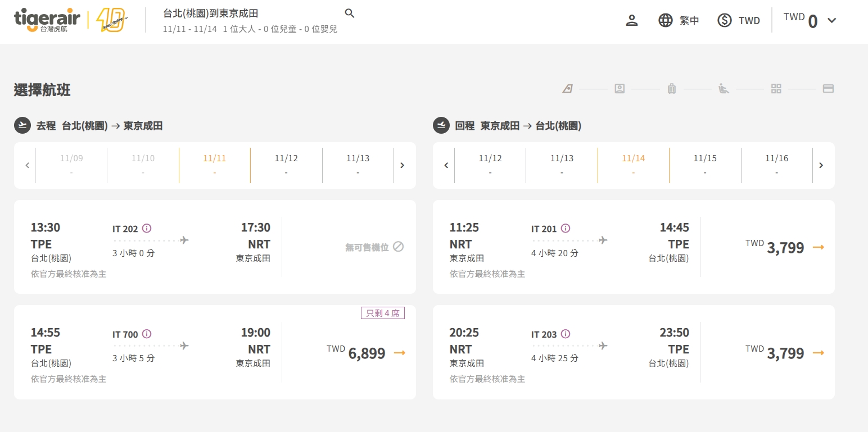Select outbound date tab 11/13

pos(358,165)
